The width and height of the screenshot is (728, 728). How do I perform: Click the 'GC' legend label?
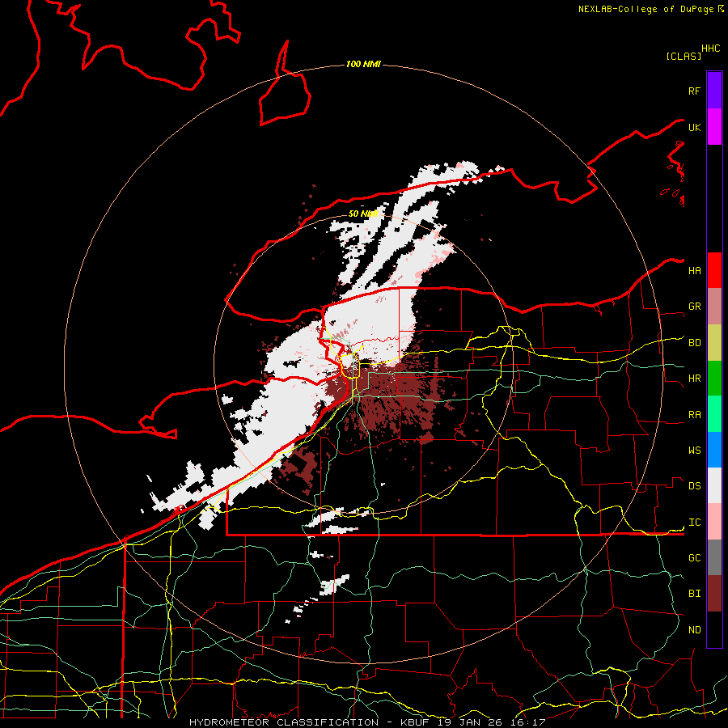pos(695,558)
